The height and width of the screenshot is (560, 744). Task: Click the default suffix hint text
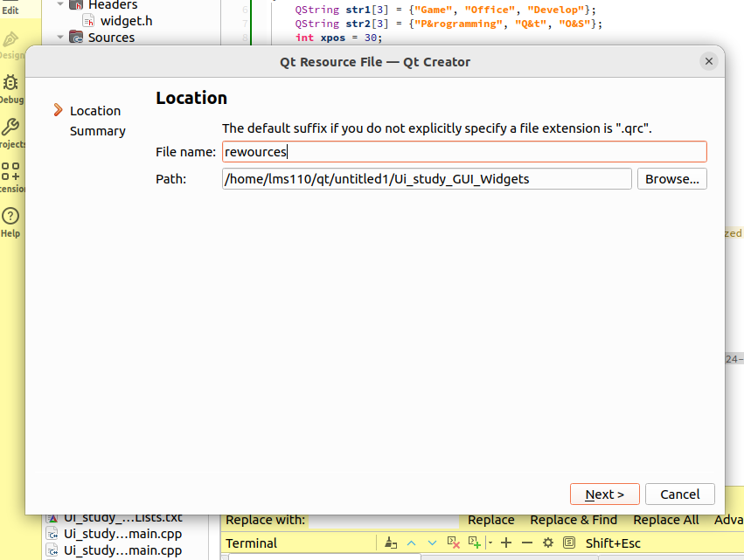437,128
